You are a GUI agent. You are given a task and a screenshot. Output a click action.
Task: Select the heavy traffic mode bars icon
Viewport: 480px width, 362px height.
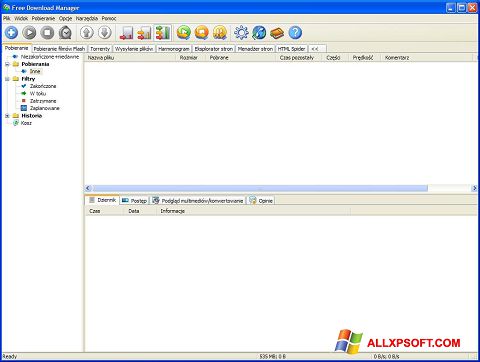163,33
